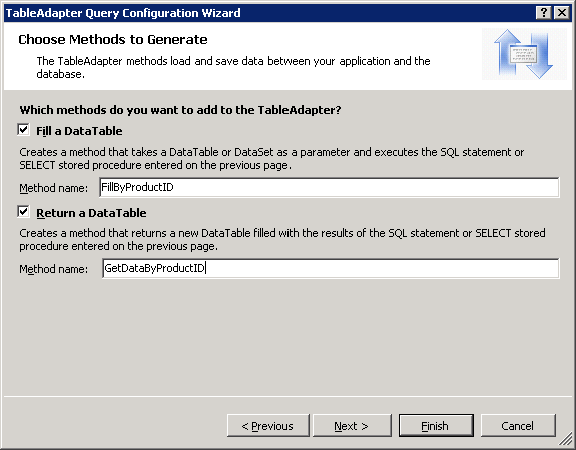Click the 'Which methods do you want to add' question text
This screenshot has width=576, height=450.
(x=180, y=110)
